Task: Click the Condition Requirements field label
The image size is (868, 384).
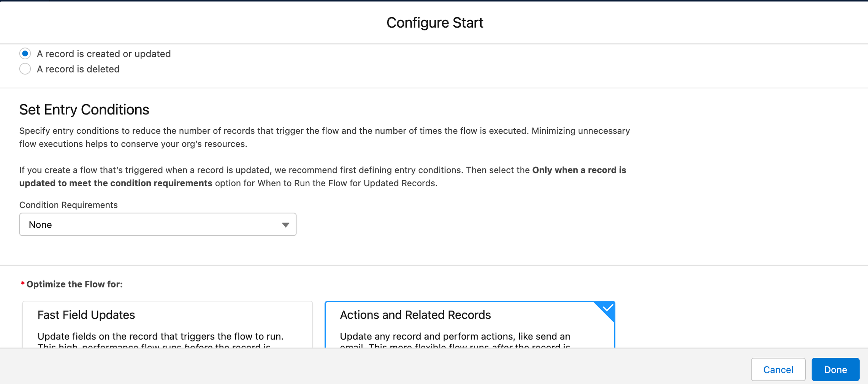Action: [x=68, y=205]
